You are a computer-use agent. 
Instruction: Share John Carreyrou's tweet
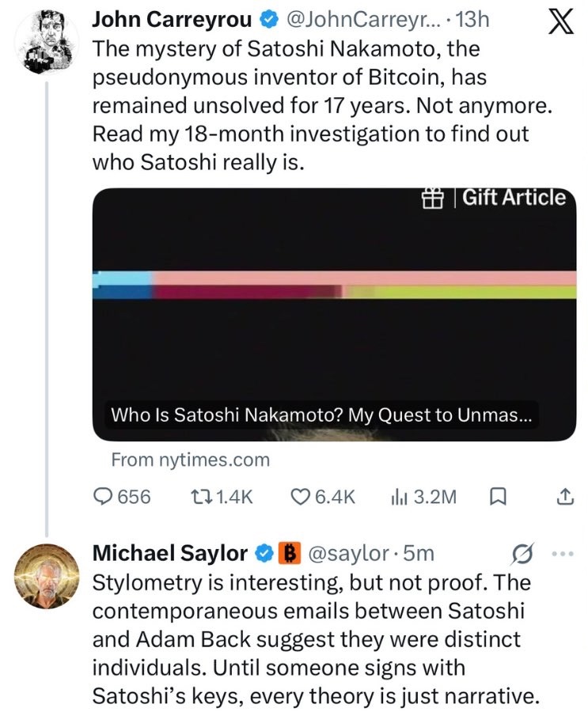[564, 497]
